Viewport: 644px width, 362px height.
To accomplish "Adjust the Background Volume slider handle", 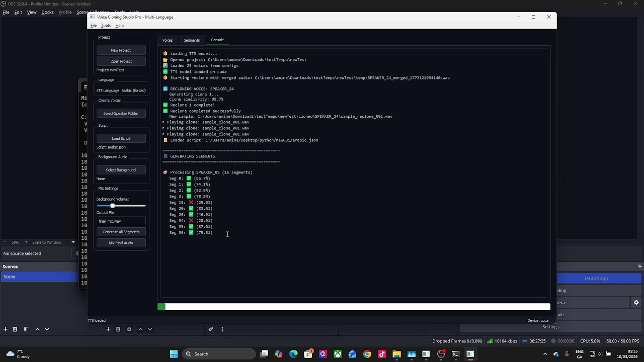I will pyautogui.click(x=112, y=206).
